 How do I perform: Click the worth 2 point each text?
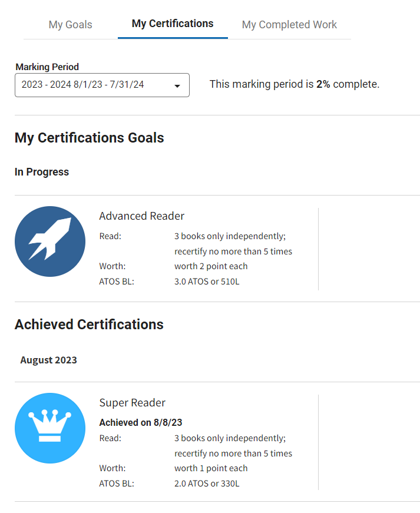(x=211, y=266)
